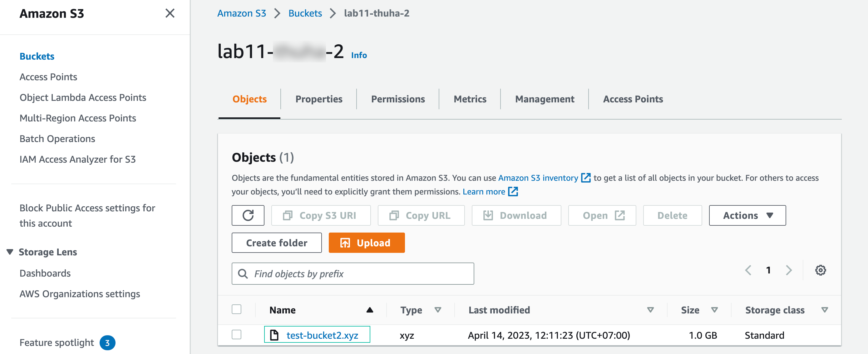The width and height of the screenshot is (868, 354).
Task: Sort by Size column arrow
Action: click(x=714, y=310)
